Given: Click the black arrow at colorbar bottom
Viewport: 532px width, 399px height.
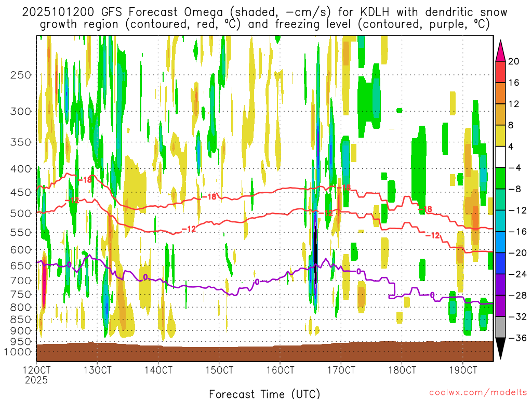Looking at the screenshot, I should 500,348.
